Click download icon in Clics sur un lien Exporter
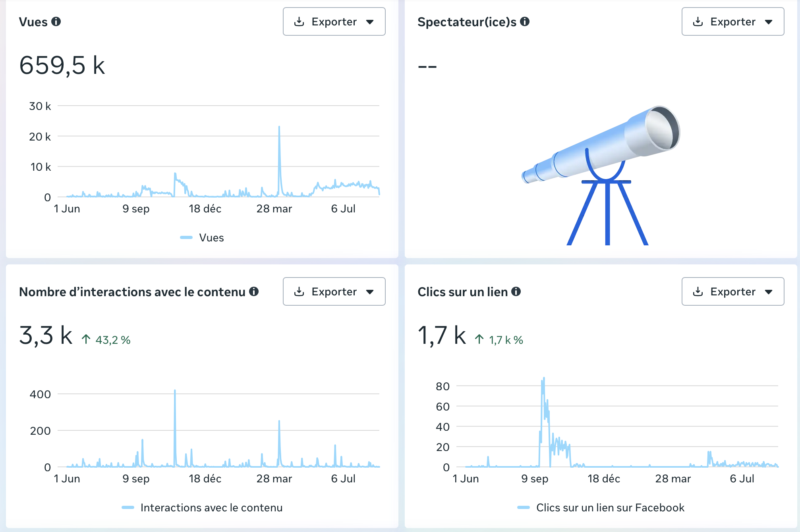This screenshot has height=532, width=800. point(698,291)
